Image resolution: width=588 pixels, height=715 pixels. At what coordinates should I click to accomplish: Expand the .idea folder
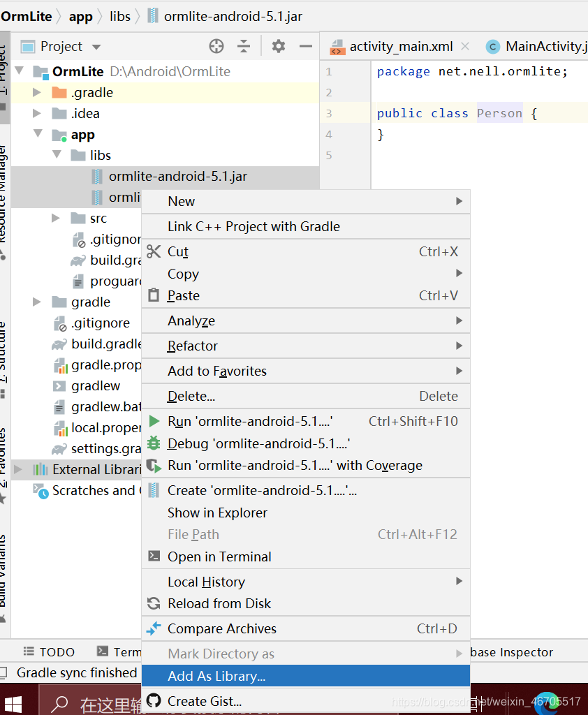click(x=37, y=114)
